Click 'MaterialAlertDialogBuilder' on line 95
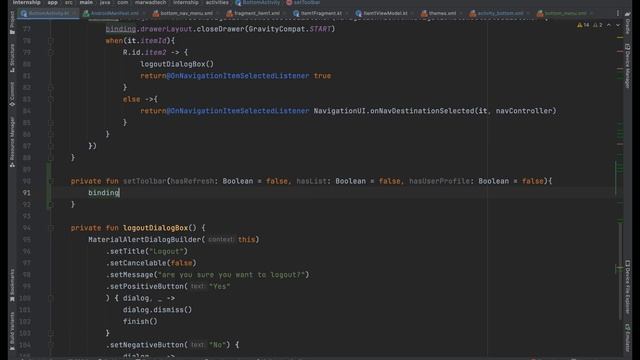The height and width of the screenshot is (360, 640). pos(144,240)
